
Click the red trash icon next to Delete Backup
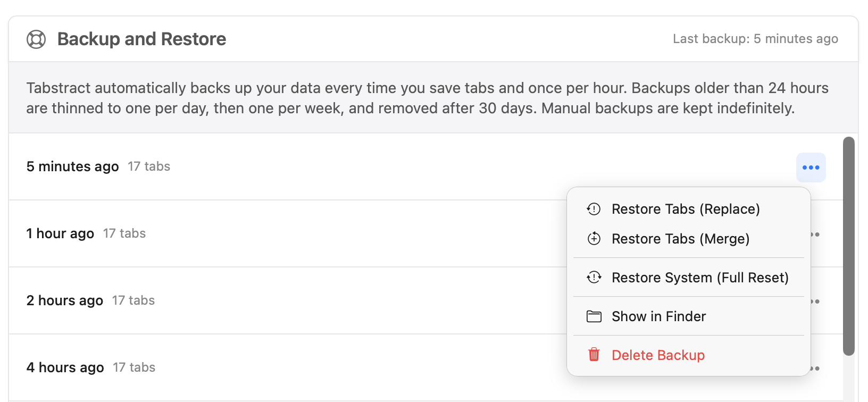click(594, 355)
